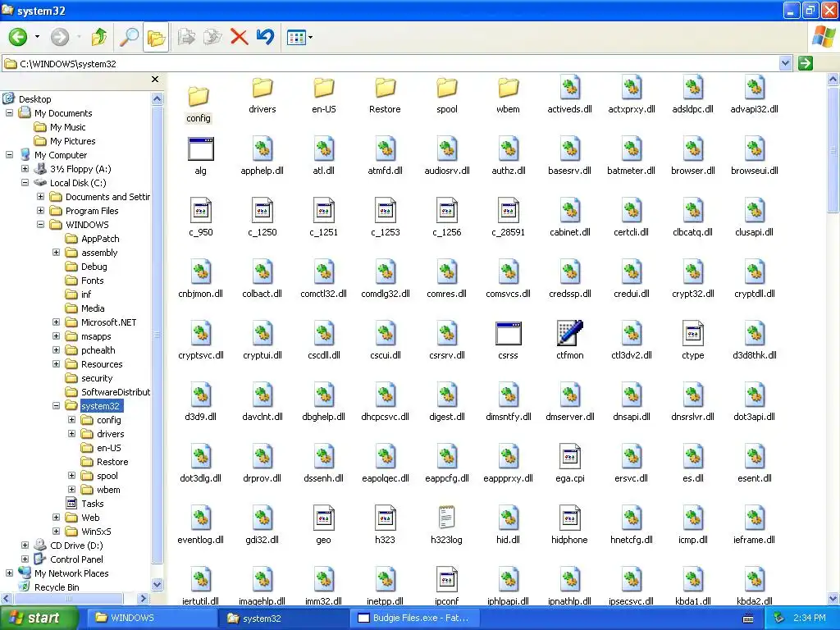This screenshot has height=630, width=840.
Task: Click folder tree horizontal scroll right arrow
Action: click(x=143, y=598)
